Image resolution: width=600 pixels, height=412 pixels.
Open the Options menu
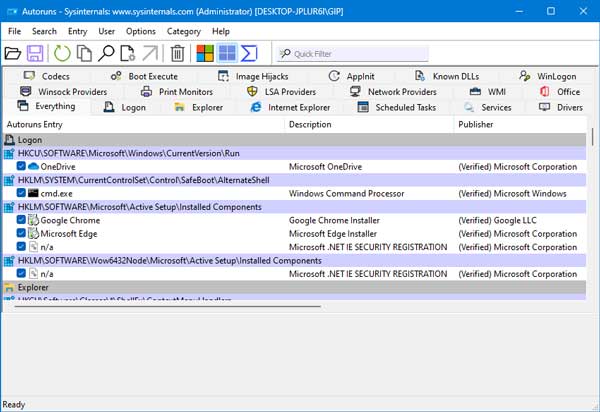click(141, 31)
